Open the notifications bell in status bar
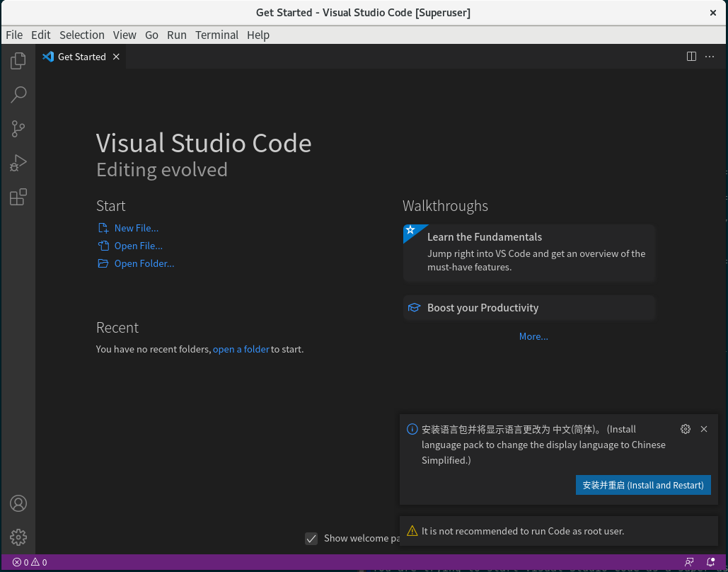The image size is (728, 572). coord(710,562)
